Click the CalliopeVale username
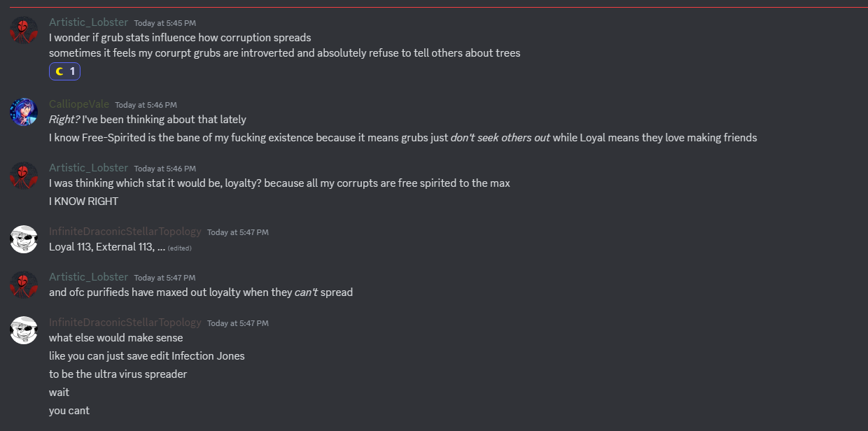 click(79, 104)
